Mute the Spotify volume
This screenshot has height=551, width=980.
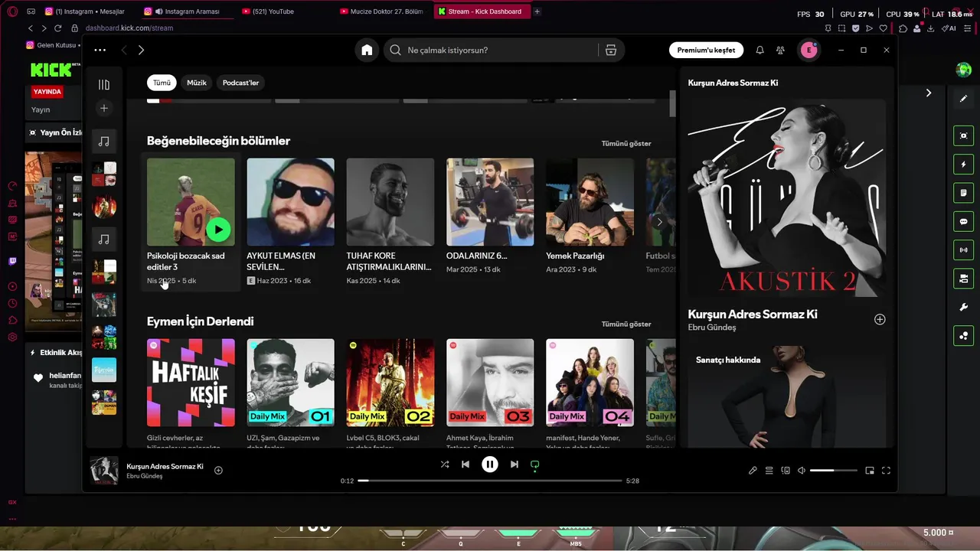(802, 471)
